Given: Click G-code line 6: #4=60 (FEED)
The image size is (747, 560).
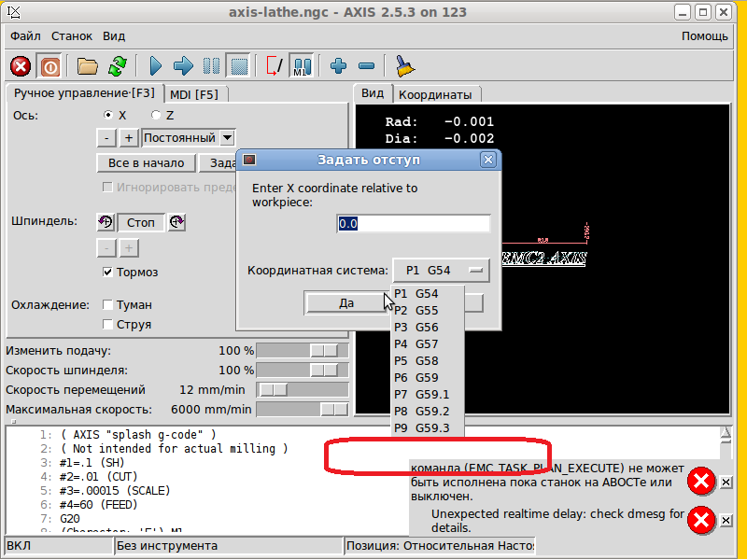Looking at the screenshot, I should (x=99, y=504).
